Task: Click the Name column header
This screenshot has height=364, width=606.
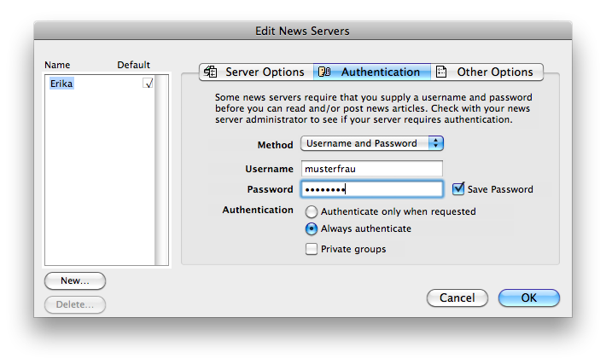Action: 57,65
